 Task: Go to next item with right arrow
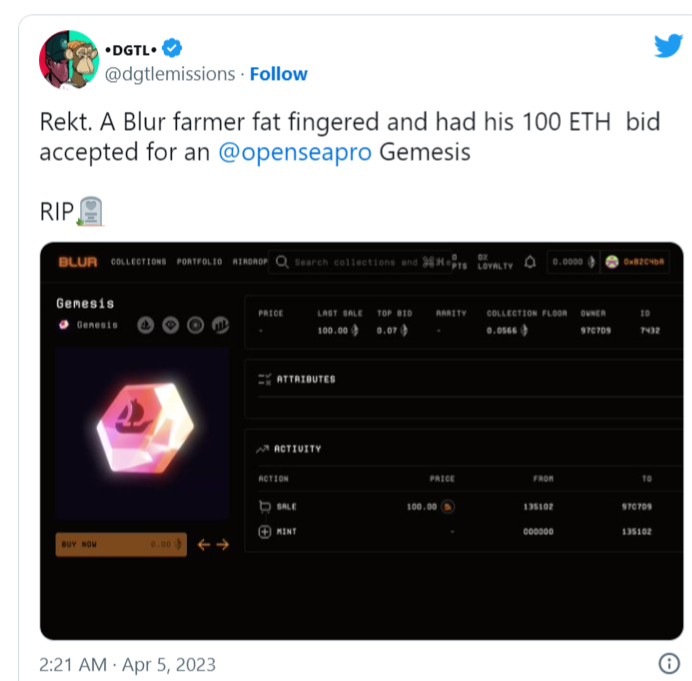click(223, 545)
